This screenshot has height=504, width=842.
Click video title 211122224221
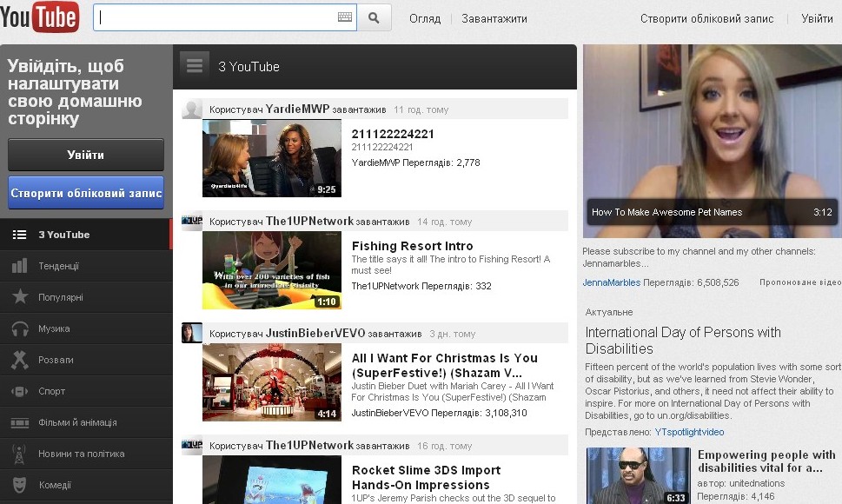click(x=393, y=134)
